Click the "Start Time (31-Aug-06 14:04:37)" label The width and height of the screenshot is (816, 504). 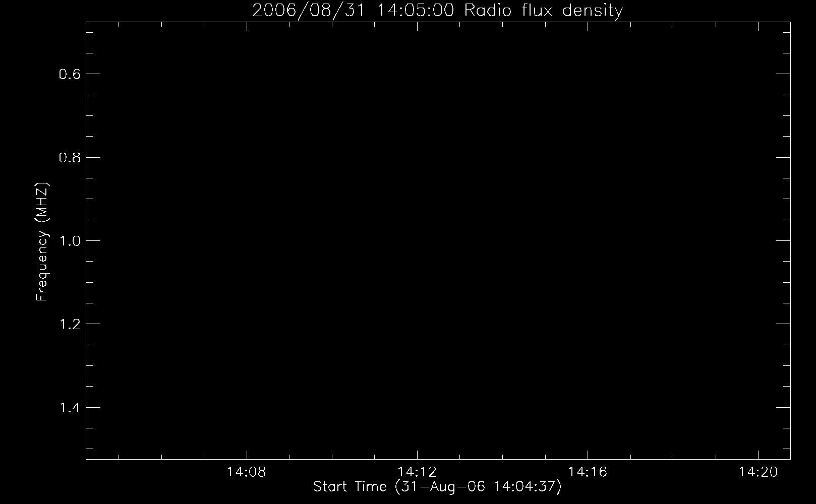437,487
